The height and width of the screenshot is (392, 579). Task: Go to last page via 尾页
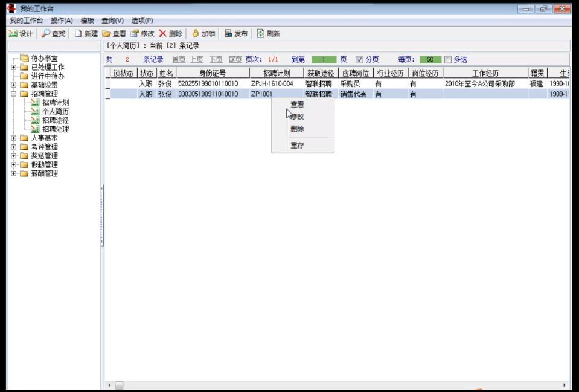235,59
